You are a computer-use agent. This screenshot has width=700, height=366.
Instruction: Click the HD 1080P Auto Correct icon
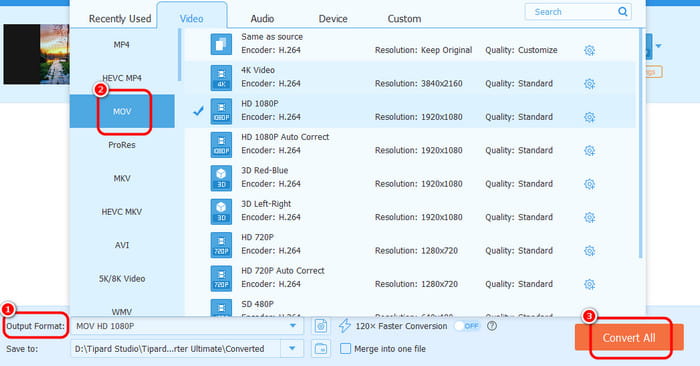(221, 145)
